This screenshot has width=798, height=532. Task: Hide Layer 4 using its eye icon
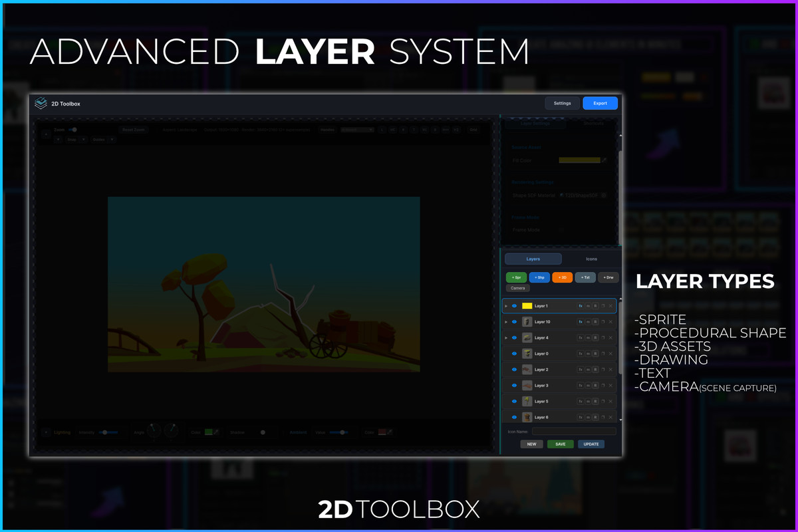click(514, 338)
